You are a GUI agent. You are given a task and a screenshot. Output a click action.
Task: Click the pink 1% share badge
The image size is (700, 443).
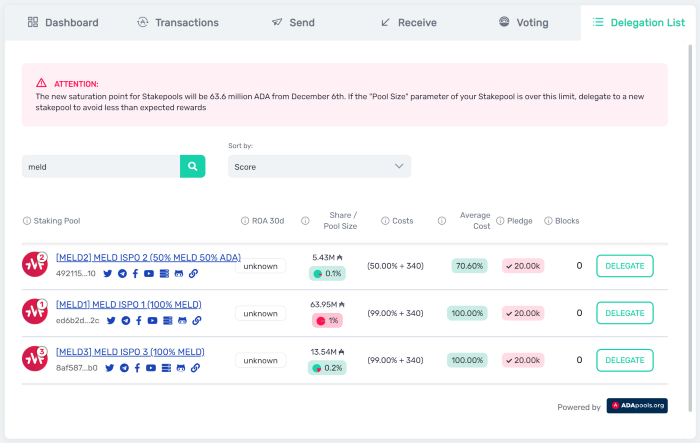(327, 320)
